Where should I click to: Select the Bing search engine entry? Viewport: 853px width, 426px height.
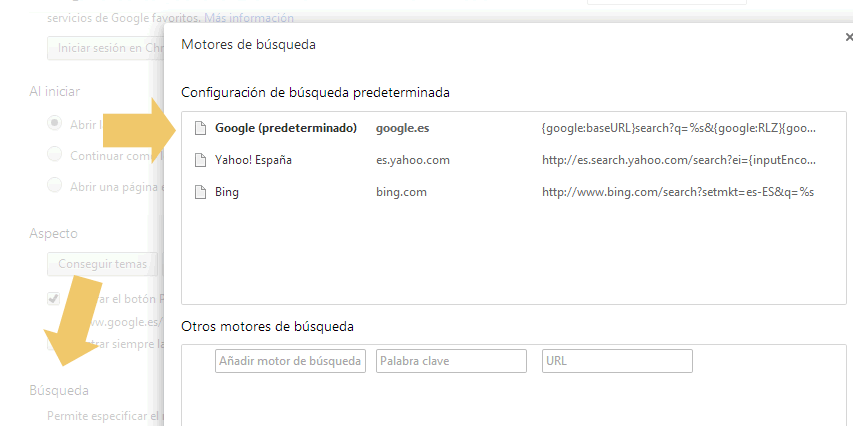514,192
